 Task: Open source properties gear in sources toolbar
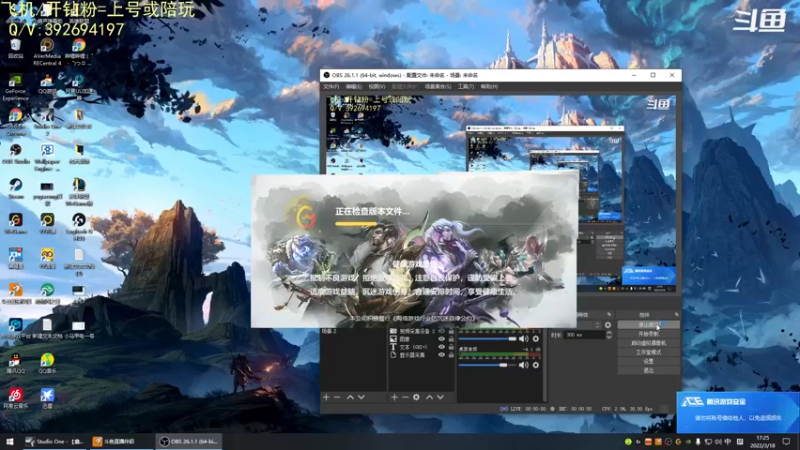pos(416,397)
